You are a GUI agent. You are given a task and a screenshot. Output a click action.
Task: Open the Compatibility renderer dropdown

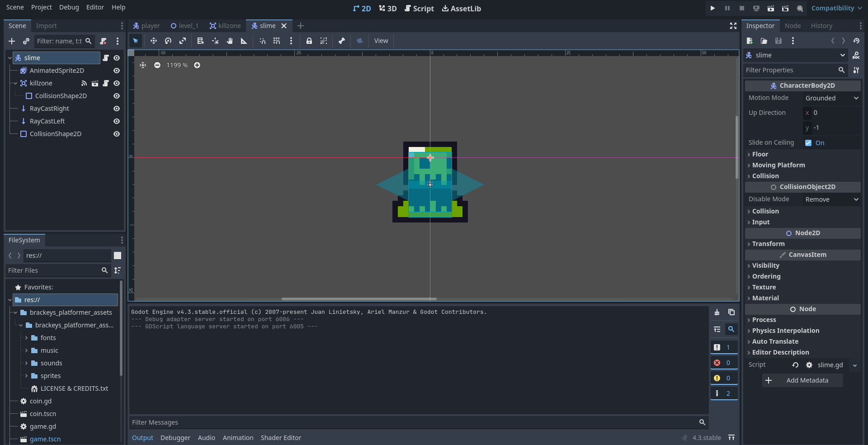pyautogui.click(x=836, y=8)
